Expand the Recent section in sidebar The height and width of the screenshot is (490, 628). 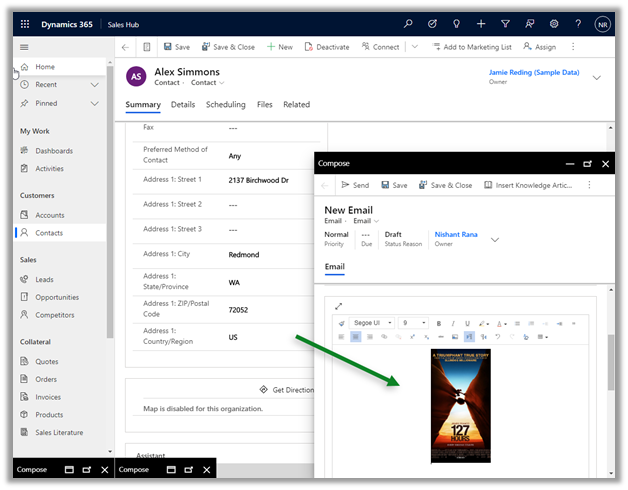click(x=95, y=85)
